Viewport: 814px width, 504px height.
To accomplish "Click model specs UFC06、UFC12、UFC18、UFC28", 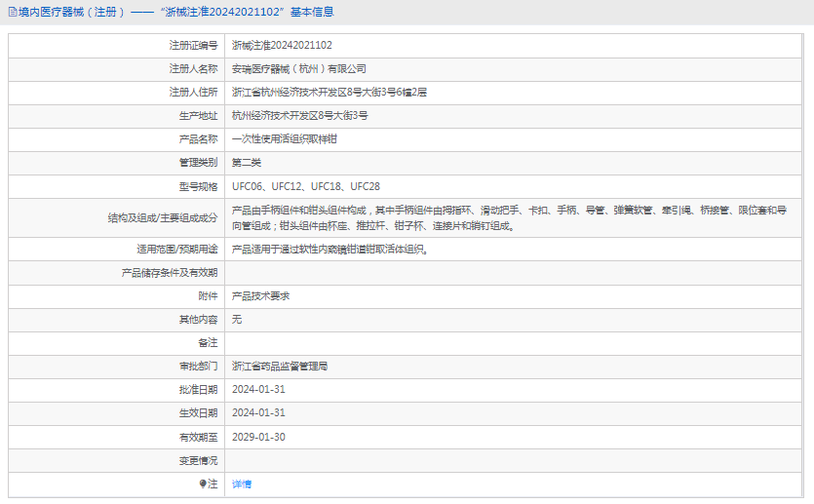I will point(306,186).
